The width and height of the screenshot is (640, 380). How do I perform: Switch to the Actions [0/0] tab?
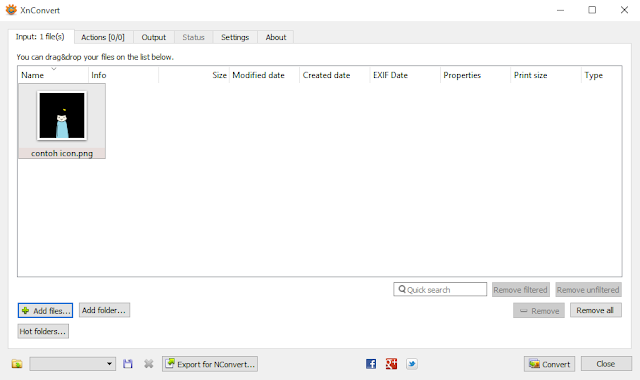[x=103, y=37]
